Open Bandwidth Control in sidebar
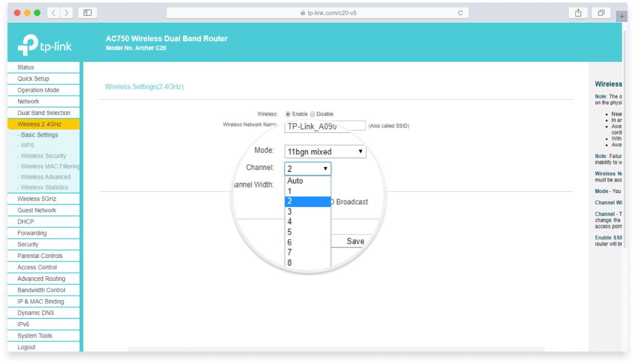This screenshot has height=364, width=635. coord(44,290)
